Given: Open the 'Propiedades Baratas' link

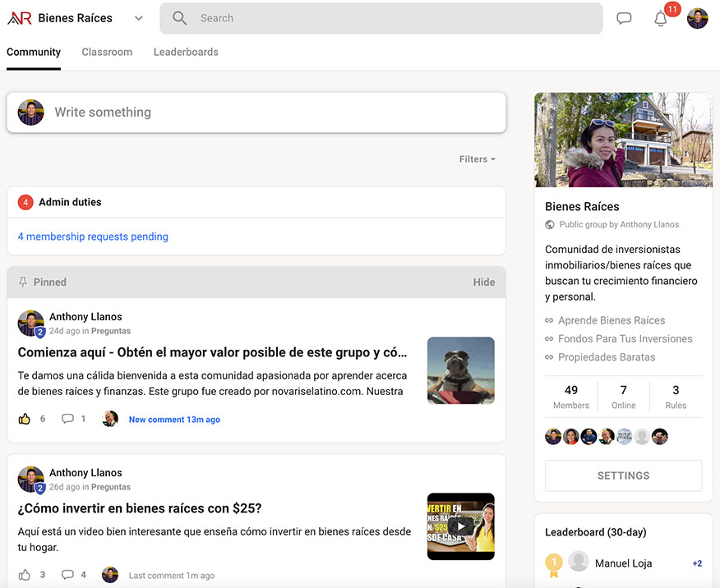Looking at the screenshot, I should [x=607, y=357].
